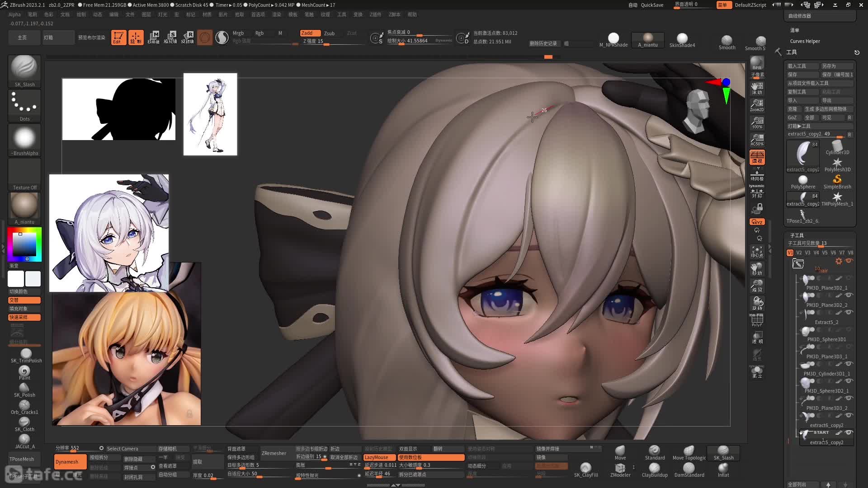The height and width of the screenshot is (488, 868).
Task: Select the ZModeler brush
Action: click(x=620, y=470)
